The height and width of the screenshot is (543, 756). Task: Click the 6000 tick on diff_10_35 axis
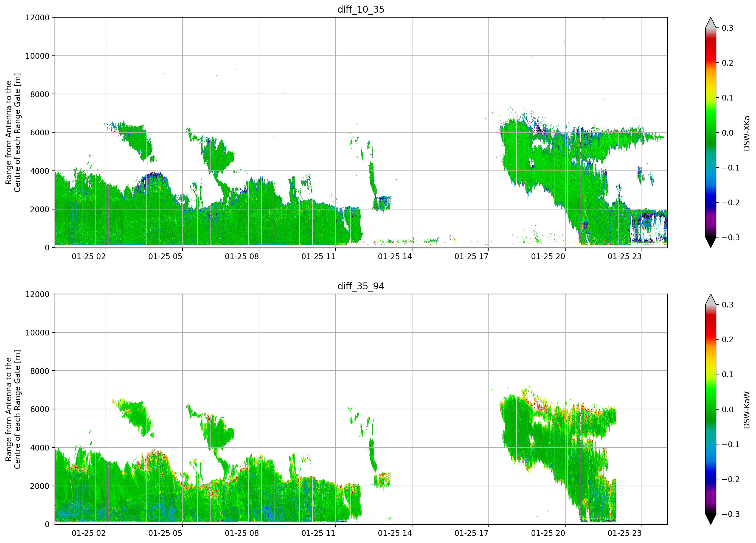tap(40, 133)
